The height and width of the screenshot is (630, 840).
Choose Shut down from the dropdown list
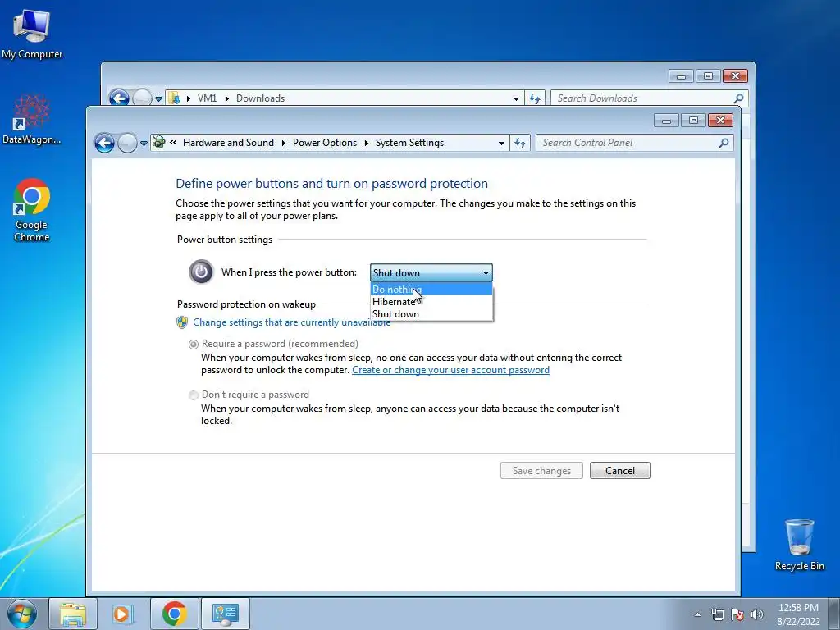(431, 314)
